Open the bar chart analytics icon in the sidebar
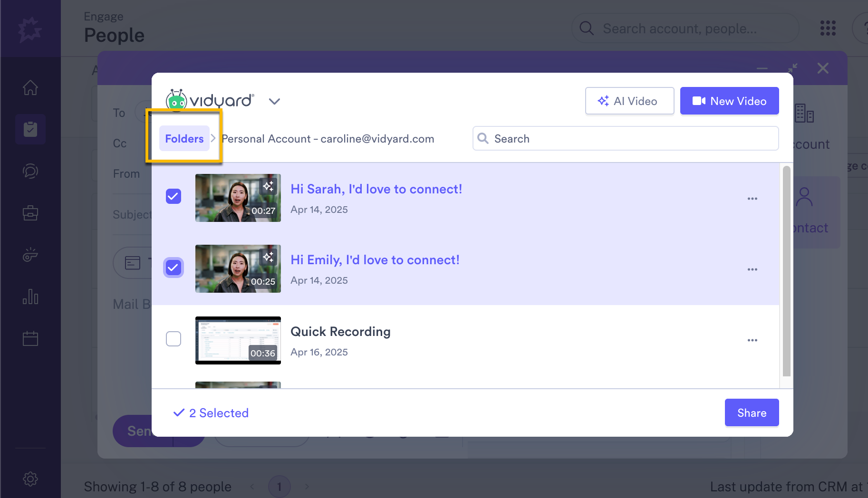The height and width of the screenshot is (498, 868). [30, 297]
